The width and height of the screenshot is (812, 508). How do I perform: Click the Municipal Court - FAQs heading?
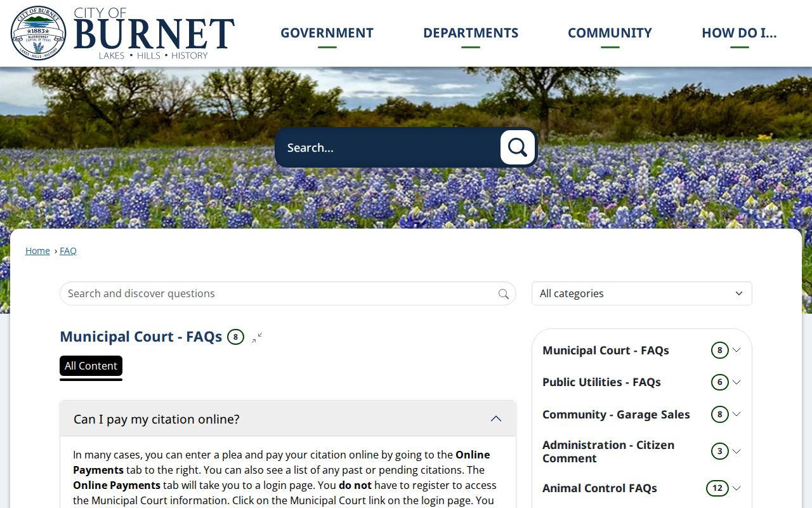pyautogui.click(x=141, y=337)
